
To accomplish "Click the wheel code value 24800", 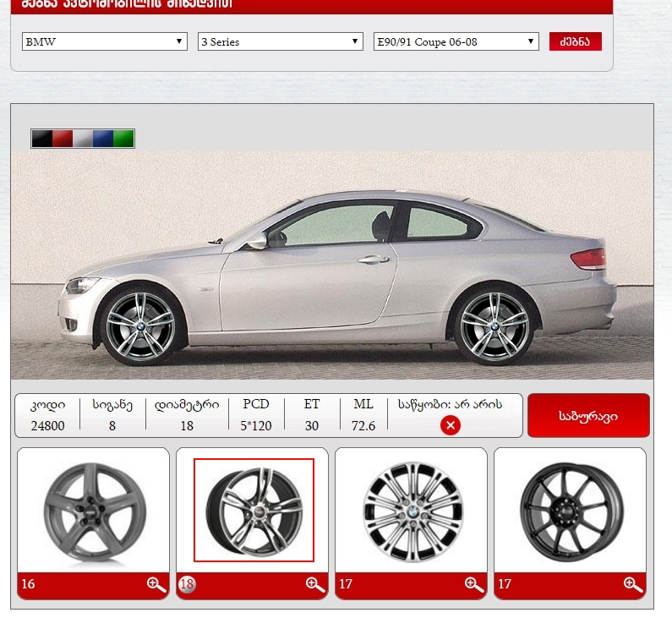I will (47, 425).
